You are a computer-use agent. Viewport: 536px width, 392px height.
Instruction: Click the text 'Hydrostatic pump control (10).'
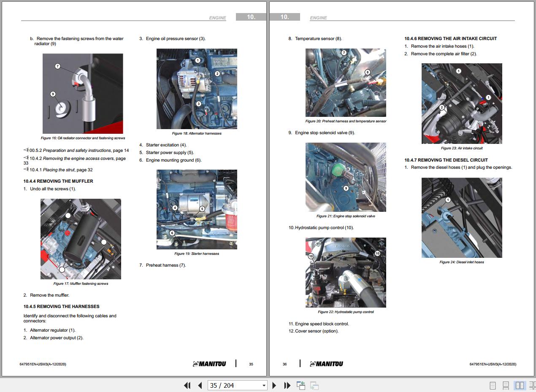tap(325, 227)
